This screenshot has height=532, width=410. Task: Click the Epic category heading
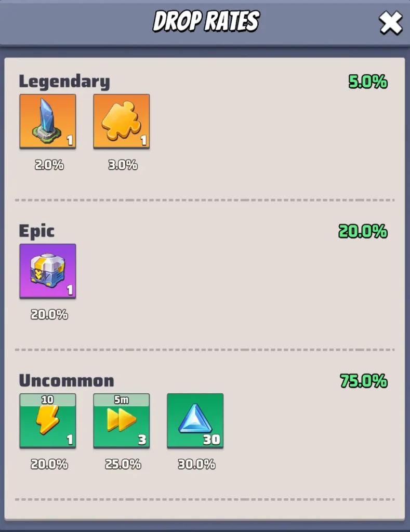tap(37, 231)
